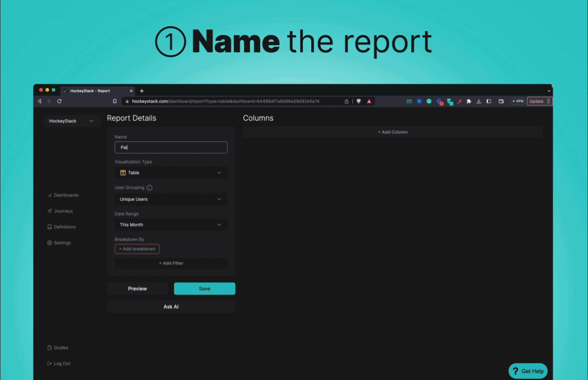The height and width of the screenshot is (380, 588).
Task: Click the browser reload icon
Action: 60,101
